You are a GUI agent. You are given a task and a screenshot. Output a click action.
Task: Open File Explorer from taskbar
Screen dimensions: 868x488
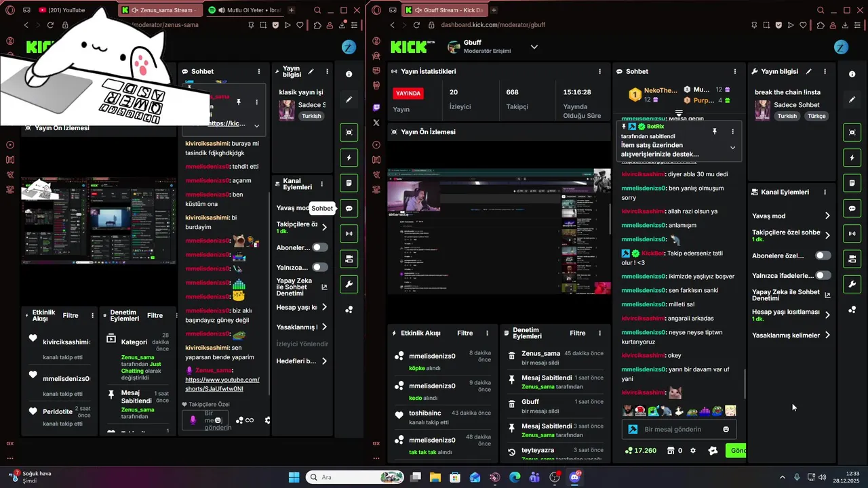(x=435, y=477)
